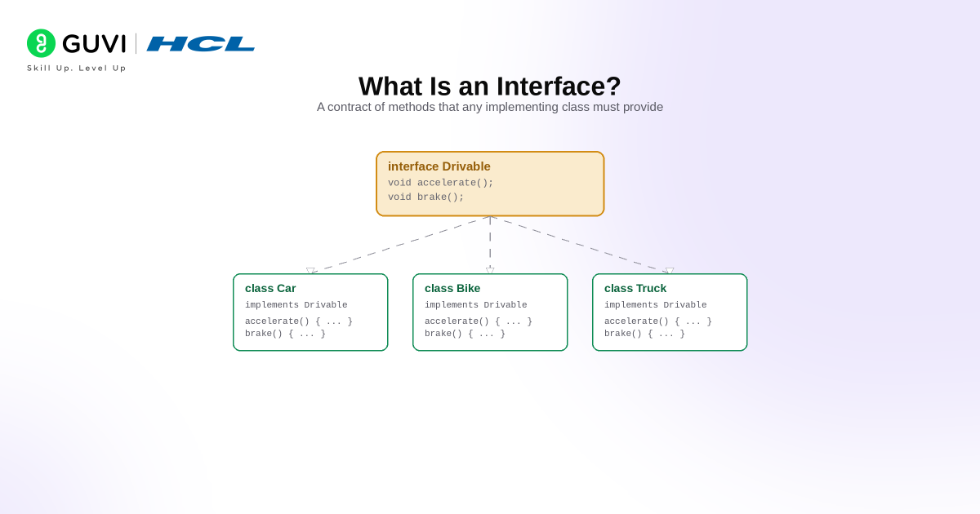Screen dimensions: 980x514
Task: Click the brake() method in class Truck
Action: pos(645,334)
